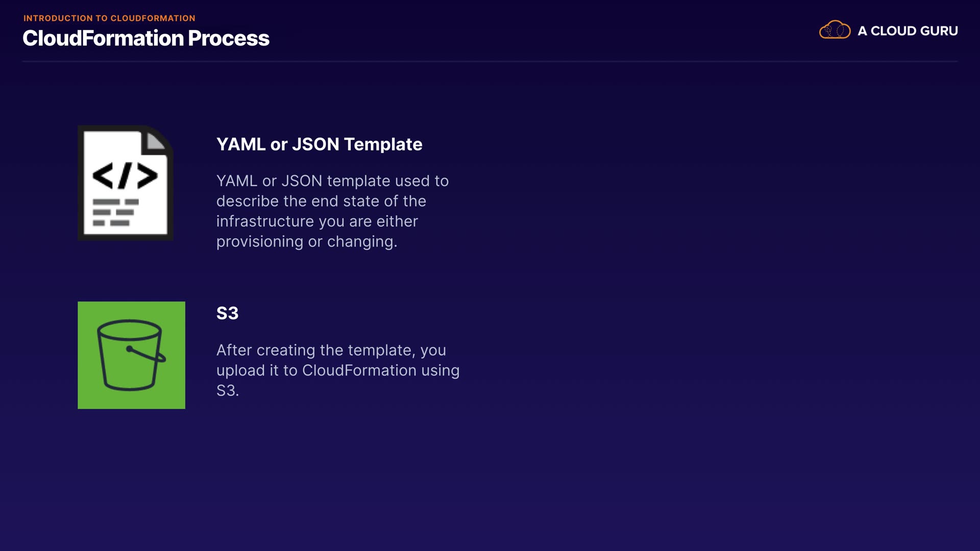Select the bold S3 heading
This screenshot has width=980, height=551.
point(227,313)
